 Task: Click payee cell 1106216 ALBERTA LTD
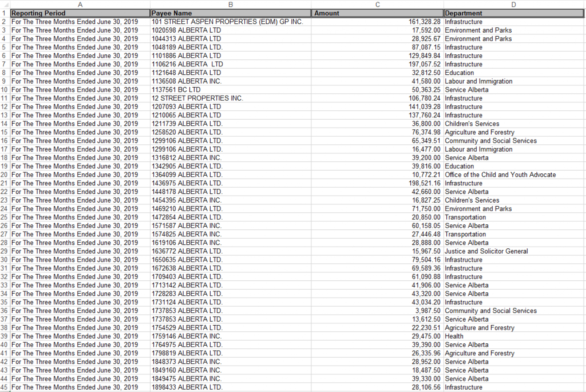[231, 64]
